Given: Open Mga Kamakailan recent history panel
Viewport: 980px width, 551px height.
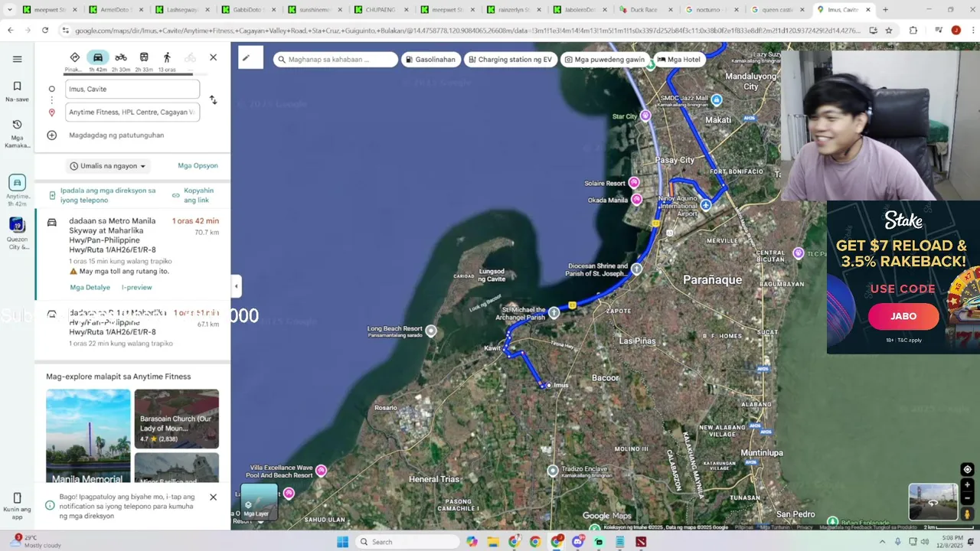Looking at the screenshot, I should tap(17, 134).
